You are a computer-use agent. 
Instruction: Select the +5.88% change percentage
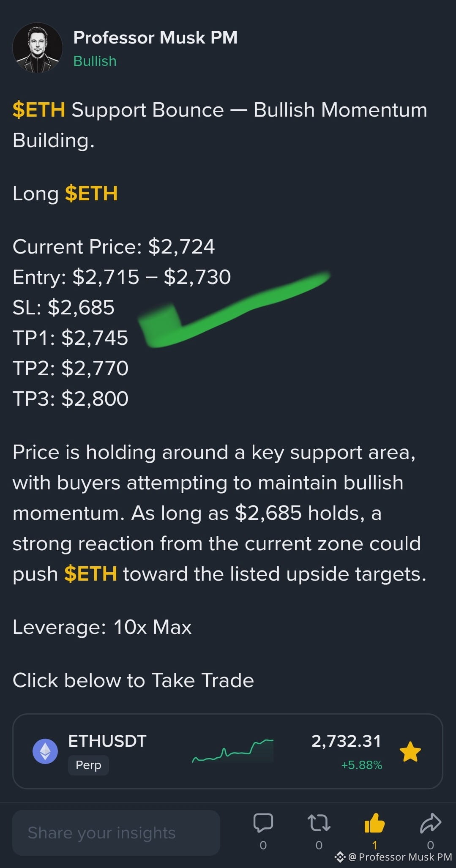pos(362,765)
